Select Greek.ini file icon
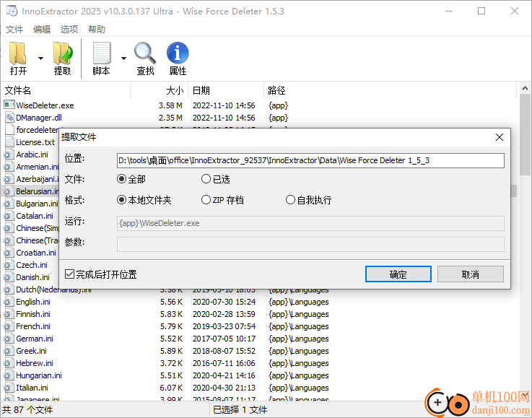 tap(9, 351)
